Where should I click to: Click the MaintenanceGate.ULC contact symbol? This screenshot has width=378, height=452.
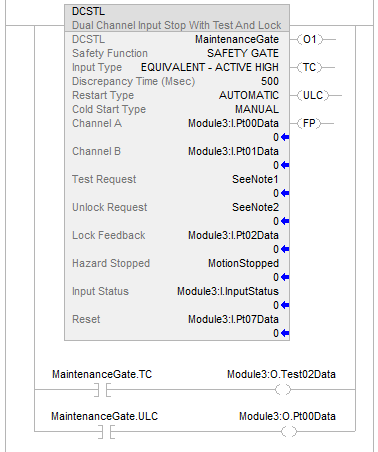[106, 432]
